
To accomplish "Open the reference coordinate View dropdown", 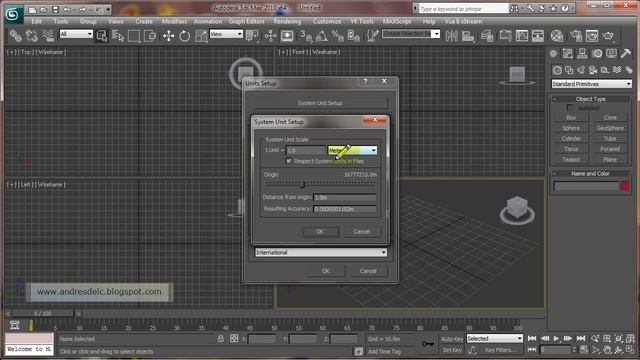I will [227, 34].
